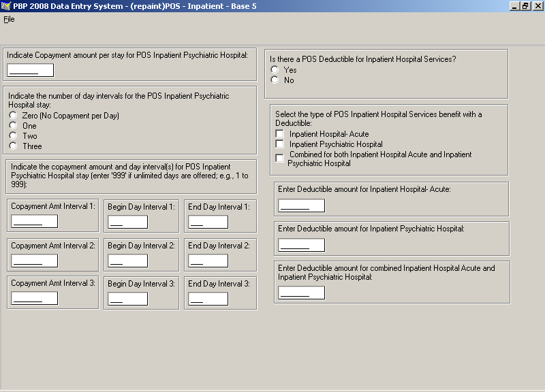Click Deductible amount field for Inpatient Psychiatric Hospital
This screenshot has width=545, height=392.
pos(301,245)
